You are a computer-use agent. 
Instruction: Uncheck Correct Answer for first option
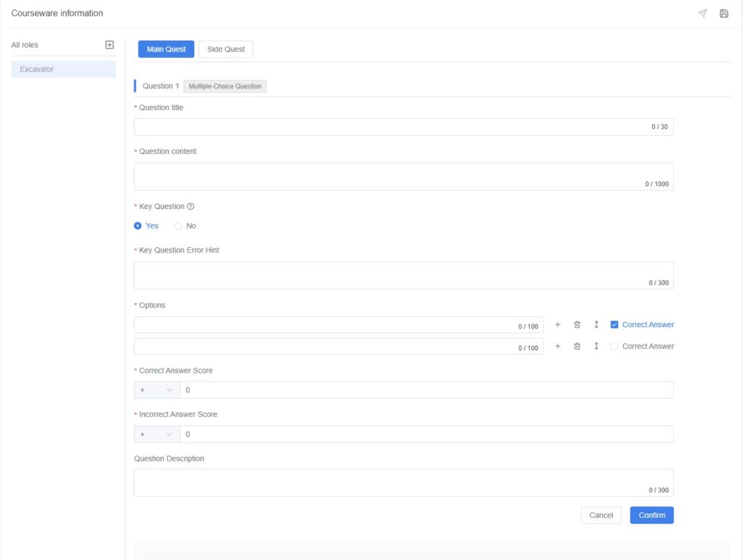615,325
